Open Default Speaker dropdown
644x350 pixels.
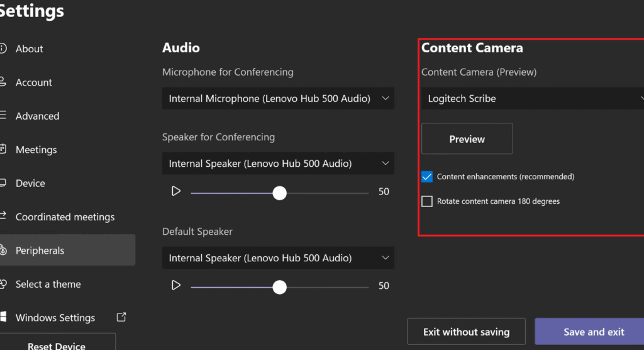coord(278,258)
